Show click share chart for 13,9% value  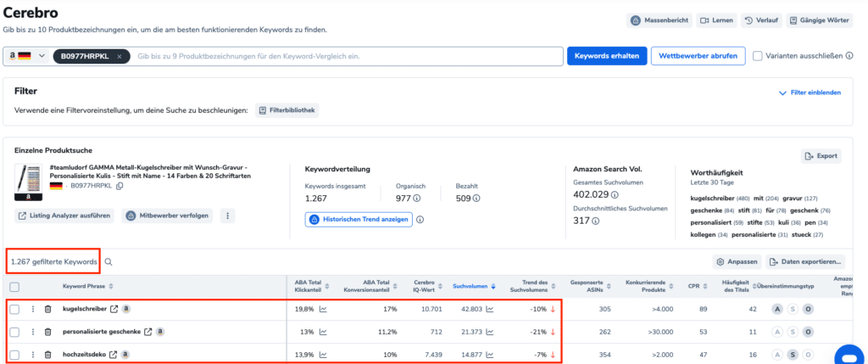pos(323,355)
